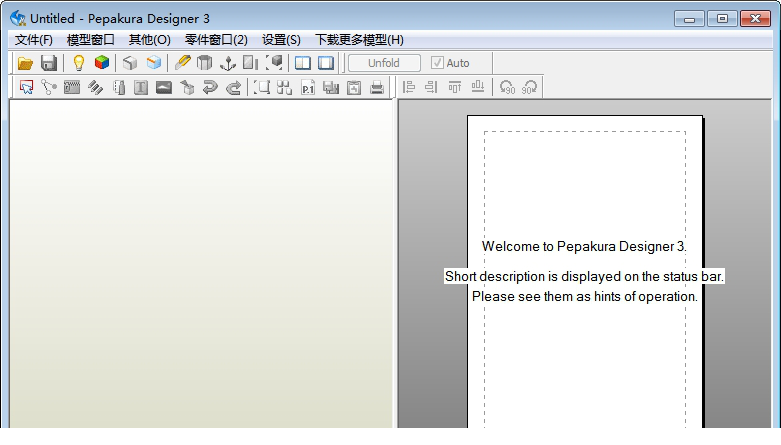
Task: Click the dark picture image icon
Action: pos(164,88)
